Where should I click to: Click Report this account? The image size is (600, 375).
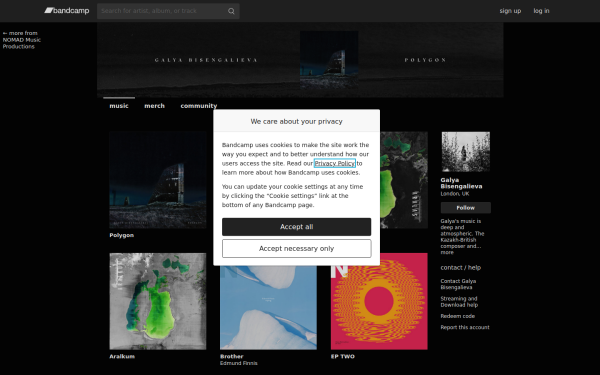click(465, 328)
